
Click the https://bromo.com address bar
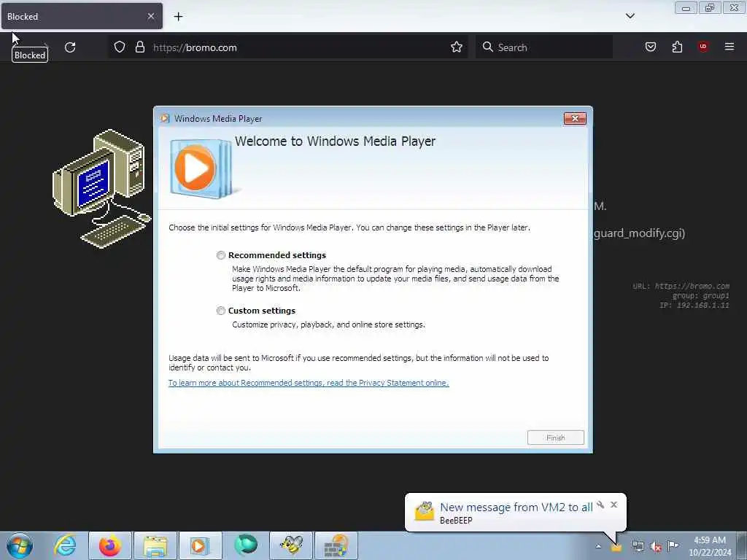click(x=288, y=47)
